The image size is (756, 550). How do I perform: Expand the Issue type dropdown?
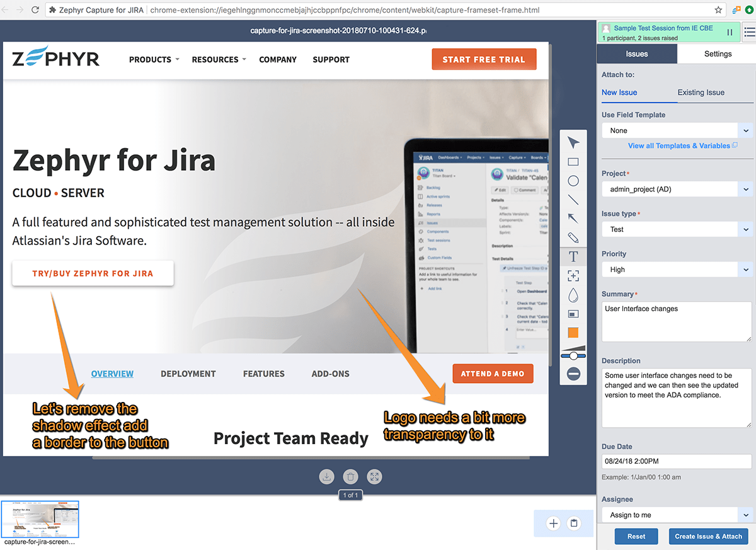click(677, 229)
